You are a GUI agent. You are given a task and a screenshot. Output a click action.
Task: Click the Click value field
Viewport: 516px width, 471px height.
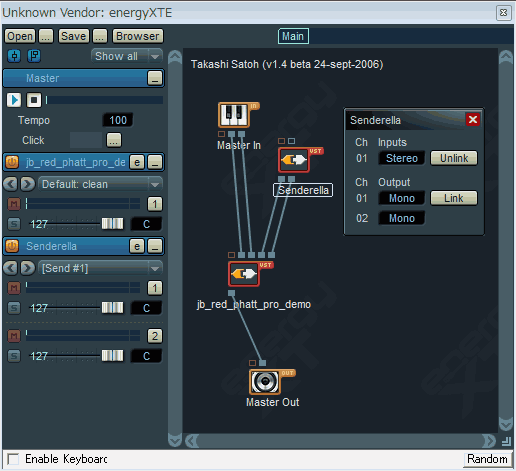[x=86, y=140]
